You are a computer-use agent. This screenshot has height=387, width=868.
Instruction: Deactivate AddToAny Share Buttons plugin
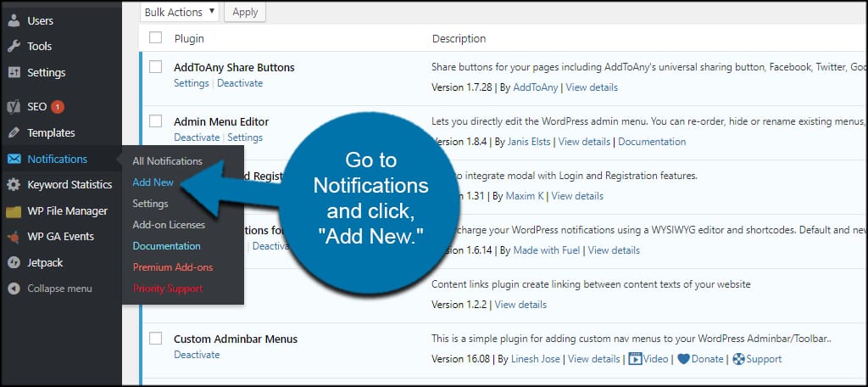pyautogui.click(x=240, y=83)
